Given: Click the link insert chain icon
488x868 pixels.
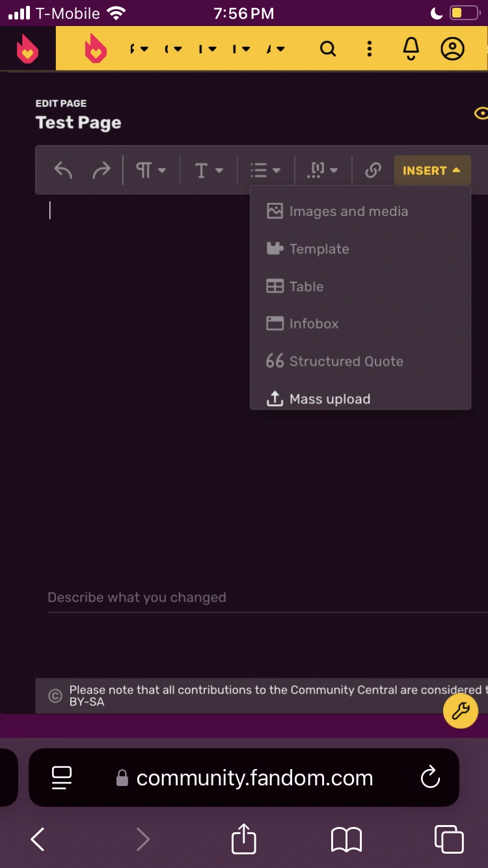Looking at the screenshot, I should [373, 170].
